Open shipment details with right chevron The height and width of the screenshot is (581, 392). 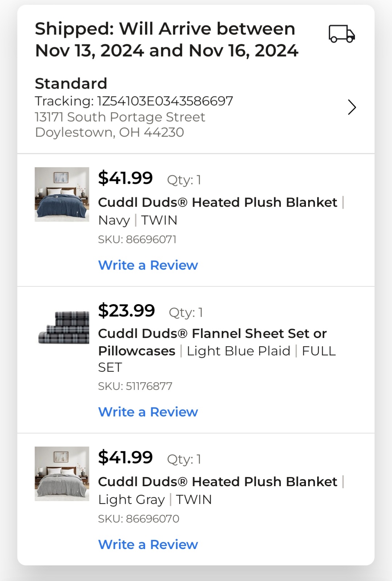(352, 107)
